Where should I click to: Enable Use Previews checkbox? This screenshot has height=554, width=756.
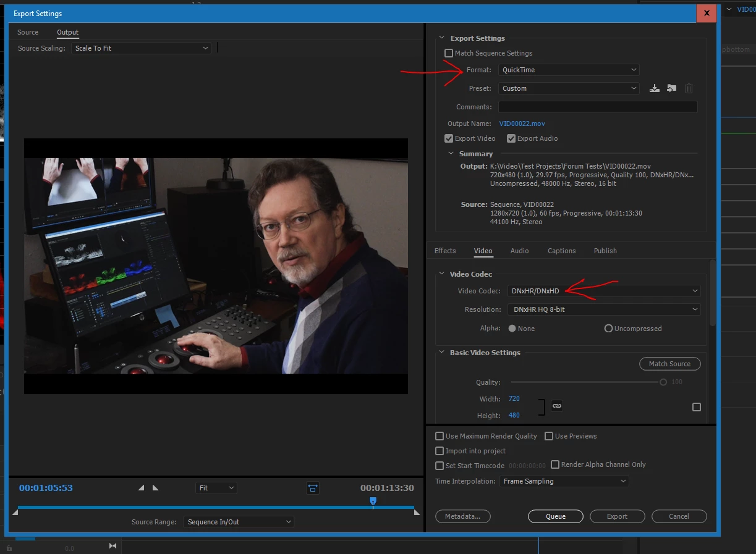point(549,436)
